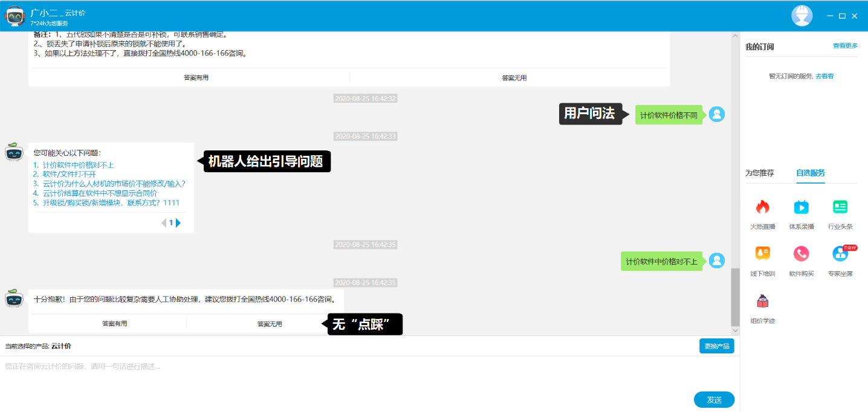This screenshot has width=868, height=412.
Task: Open the 火热直播 hot live icon
Action: (762, 207)
